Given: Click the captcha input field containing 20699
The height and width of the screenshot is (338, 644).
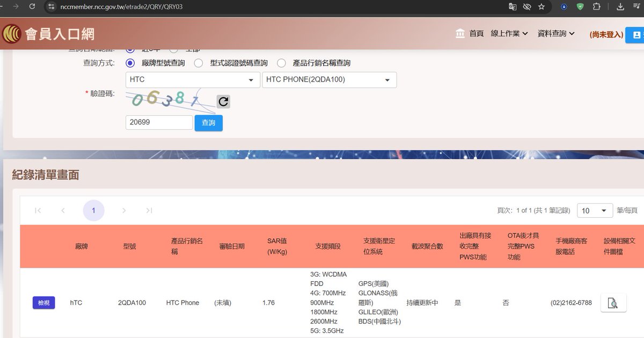Looking at the screenshot, I should pyautogui.click(x=159, y=122).
